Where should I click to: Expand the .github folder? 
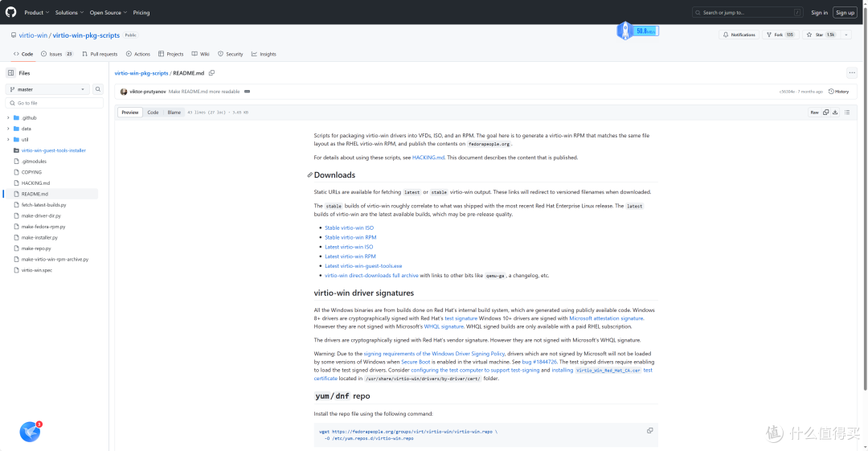pyautogui.click(x=8, y=117)
